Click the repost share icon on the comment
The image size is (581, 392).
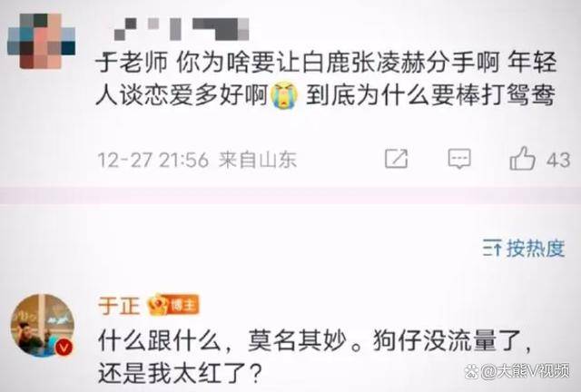(396, 159)
